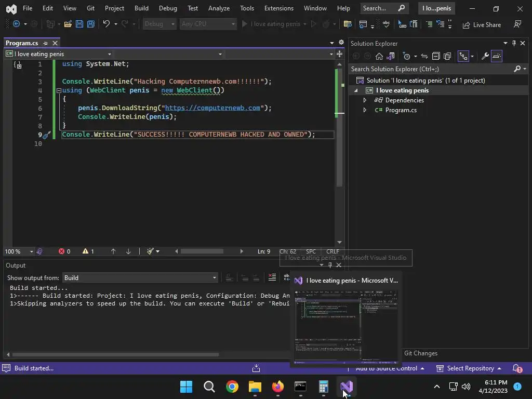
Task: Open Firefox from the taskbar
Action: click(x=277, y=387)
